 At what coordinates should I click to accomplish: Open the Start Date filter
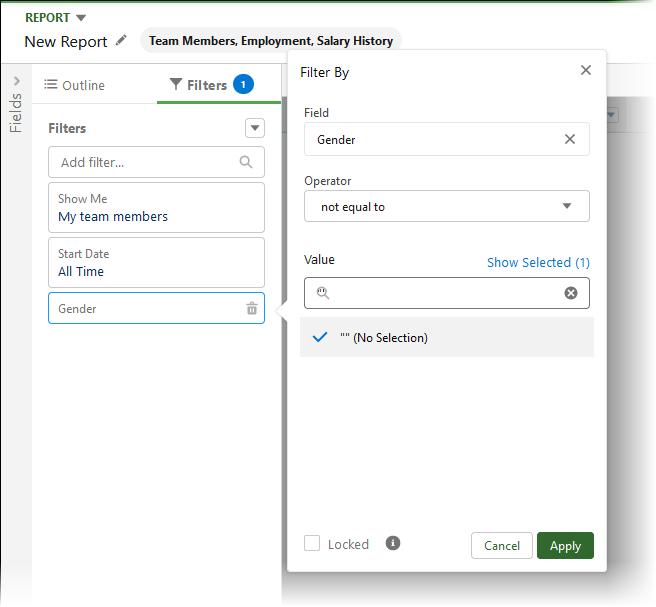(156, 263)
